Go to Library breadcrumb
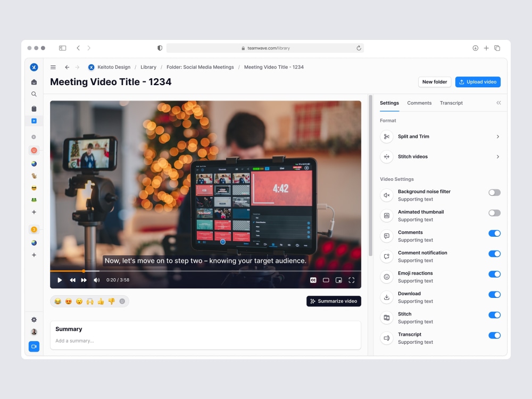This screenshot has width=532, height=399. tap(148, 67)
